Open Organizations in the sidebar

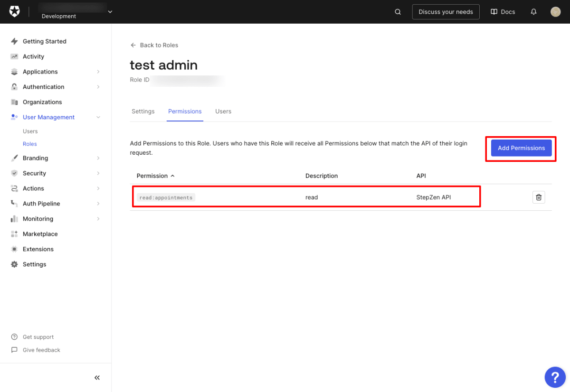pos(42,102)
